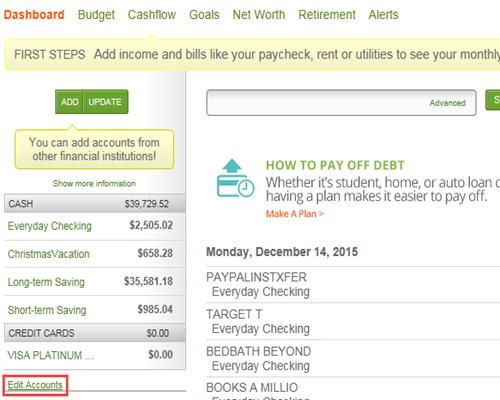The height and width of the screenshot is (400, 500).
Task: Open the Budget tab
Action: click(x=96, y=15)
